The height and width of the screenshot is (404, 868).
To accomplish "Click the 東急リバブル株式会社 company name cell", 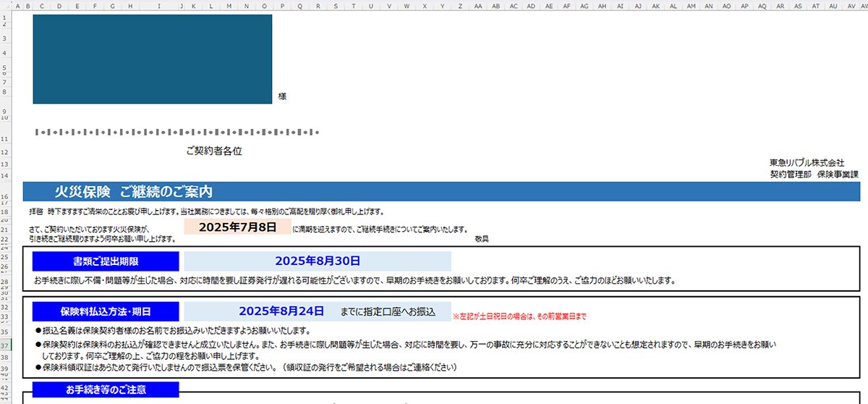I will pos(807,163).
